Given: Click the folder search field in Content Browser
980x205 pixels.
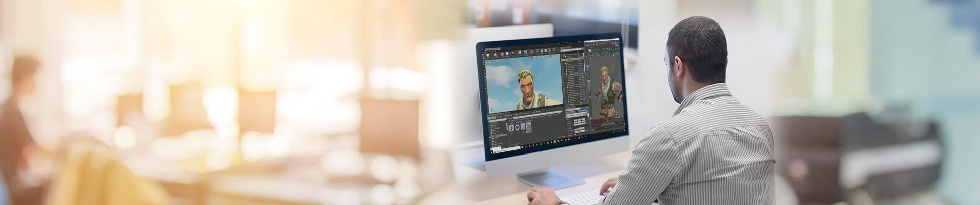Looking at the screenshot, I should [498, 121].
